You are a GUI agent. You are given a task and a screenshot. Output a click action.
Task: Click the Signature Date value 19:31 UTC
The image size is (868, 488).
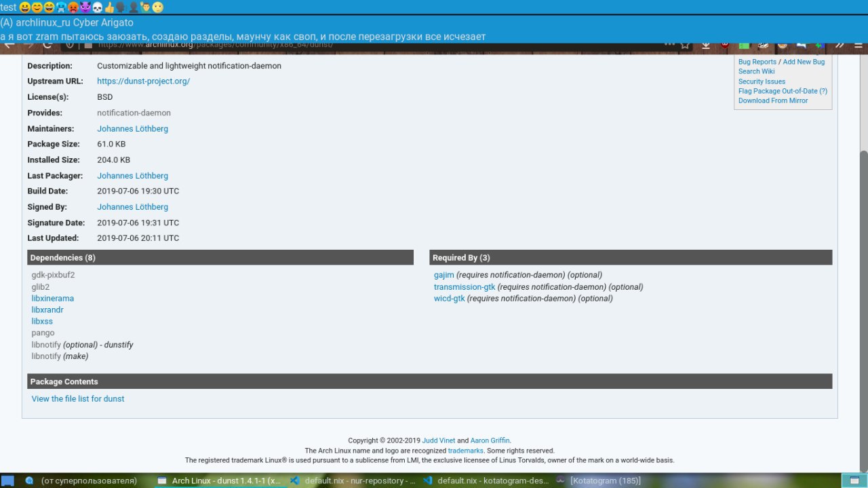pyautogui.click(x=138, y=223)
